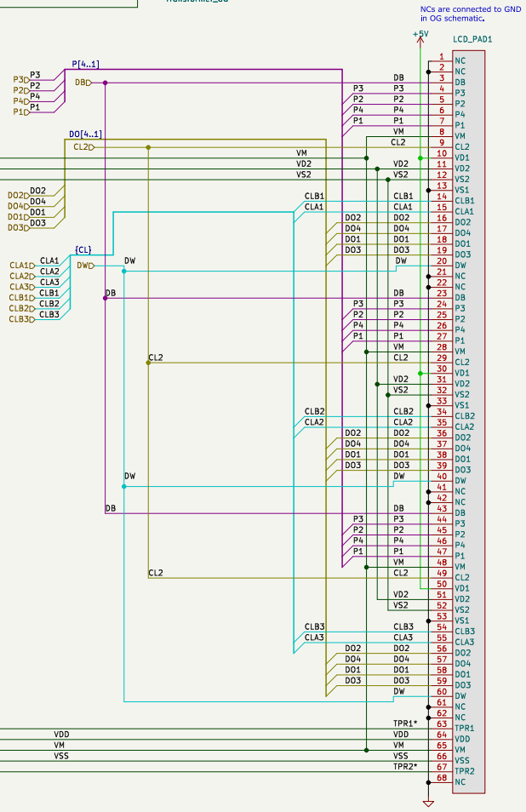This screenshot has height=812, width=526.
Task: Select the GND power symbol at bottom
Action: pyautogui.click(x=428, y=802)
